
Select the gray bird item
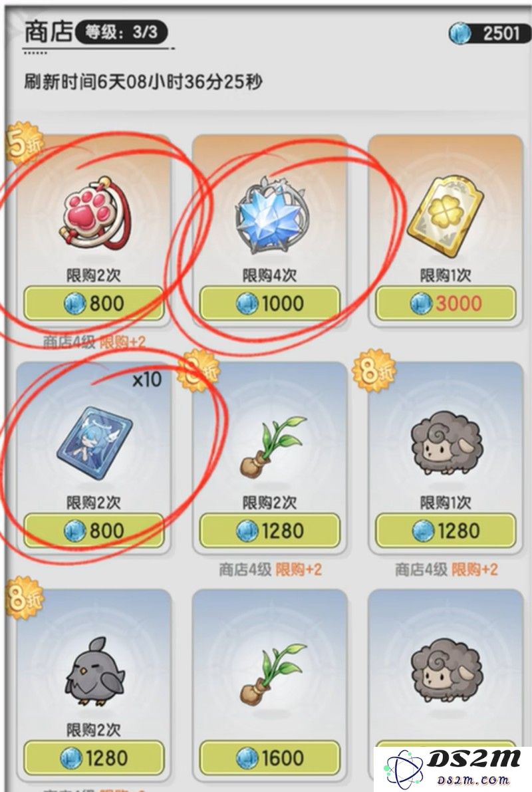click(x=95, y=672)
